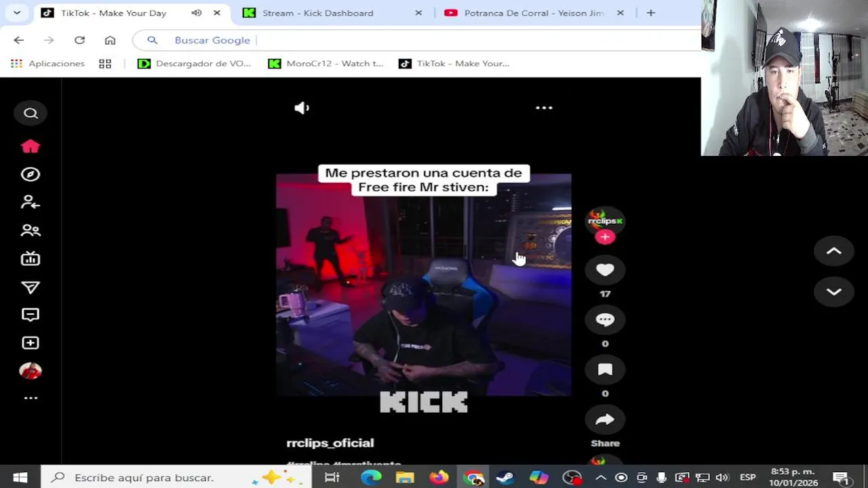This screenshot has width=868, height=488.
Task: Open Following icon in TikTok sidebar
Action: (31, 202)
